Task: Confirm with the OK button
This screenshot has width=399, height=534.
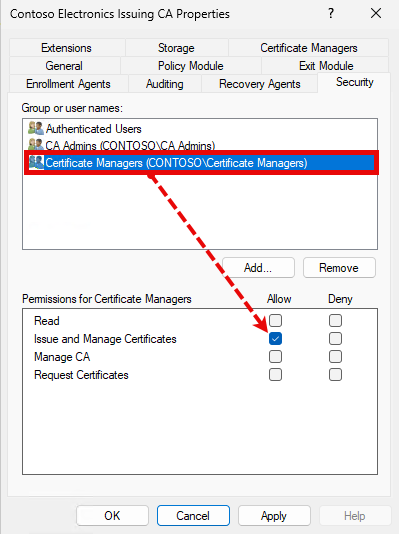Action: (x=112, y=516)
